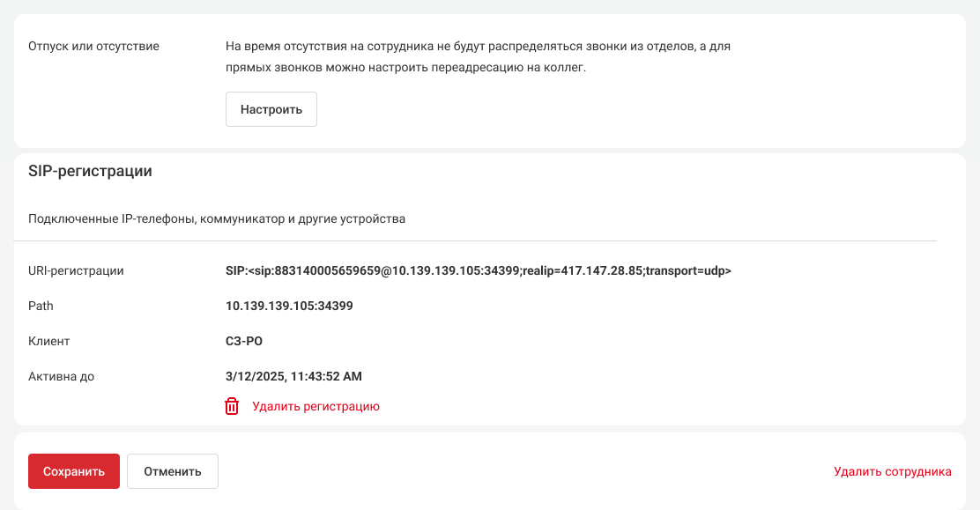The image size is (980, 510).
Task: Save changes with the Сохранить button
Action: pos(74,471)
